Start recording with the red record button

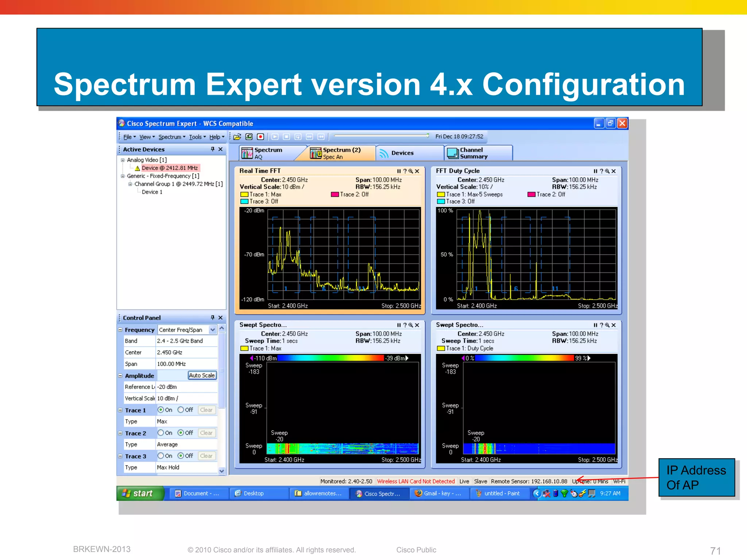(260, 137)
